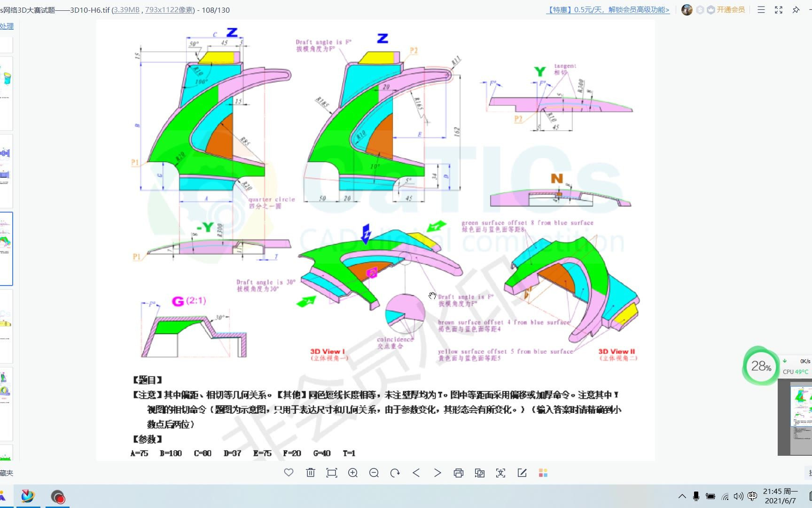Click the special-offer membership promo link

point(608,9)
